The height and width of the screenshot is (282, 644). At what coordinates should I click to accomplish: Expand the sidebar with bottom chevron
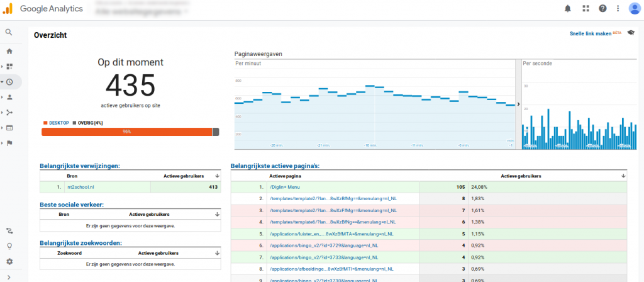[x=9, y=276]
